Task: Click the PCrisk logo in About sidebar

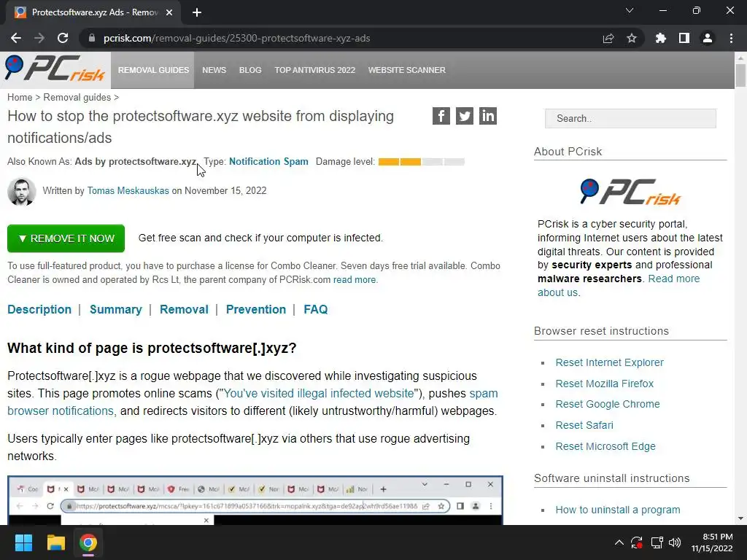Action: coord(630,192)
